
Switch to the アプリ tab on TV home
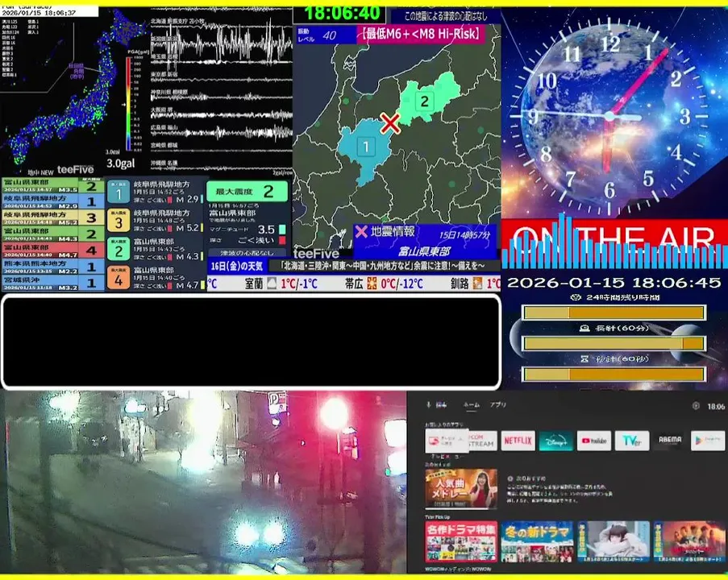(497, 405)
